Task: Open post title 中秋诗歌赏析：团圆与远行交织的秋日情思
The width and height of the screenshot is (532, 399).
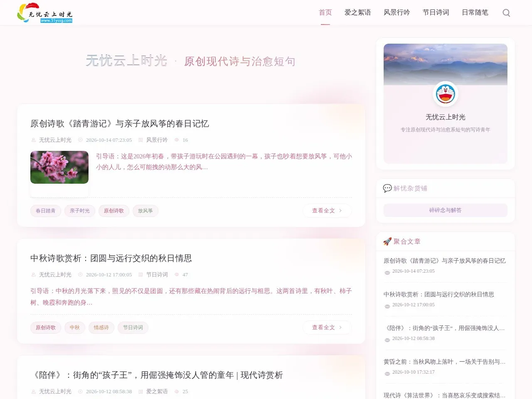Action: click(111, 258)
